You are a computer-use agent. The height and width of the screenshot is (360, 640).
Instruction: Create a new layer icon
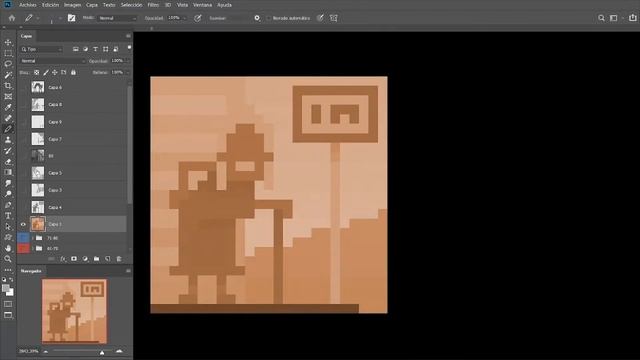108,259
